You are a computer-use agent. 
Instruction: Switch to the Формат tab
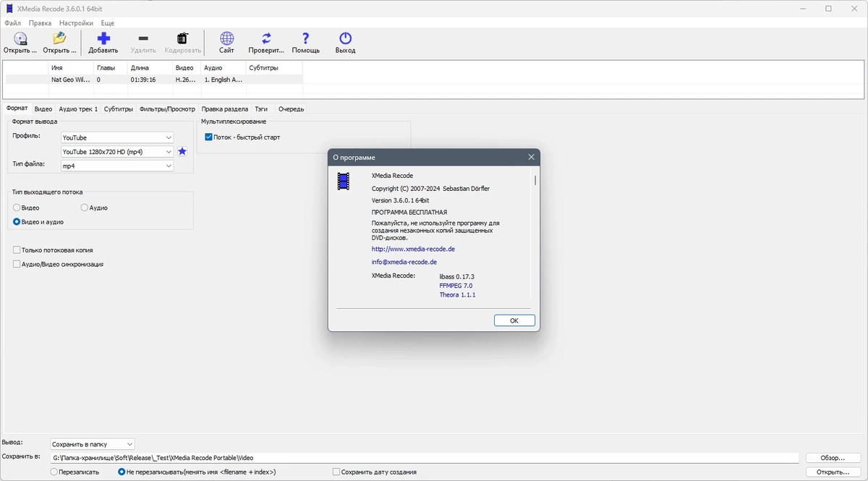17,108
